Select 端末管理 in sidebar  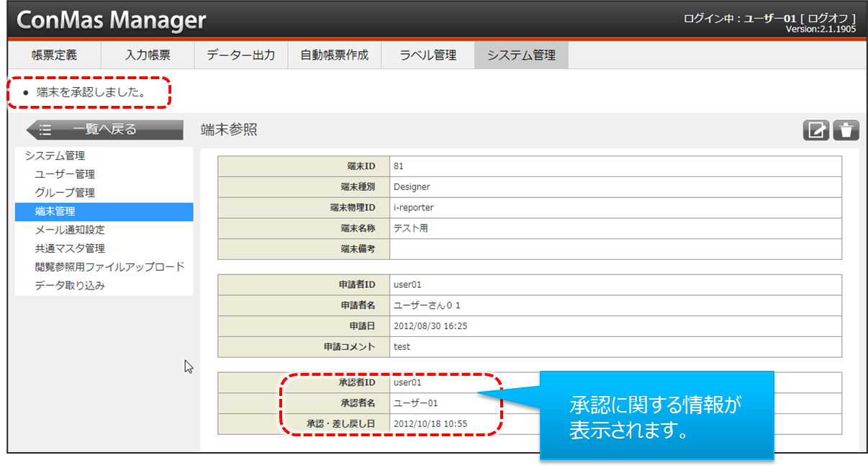[55, 212]
